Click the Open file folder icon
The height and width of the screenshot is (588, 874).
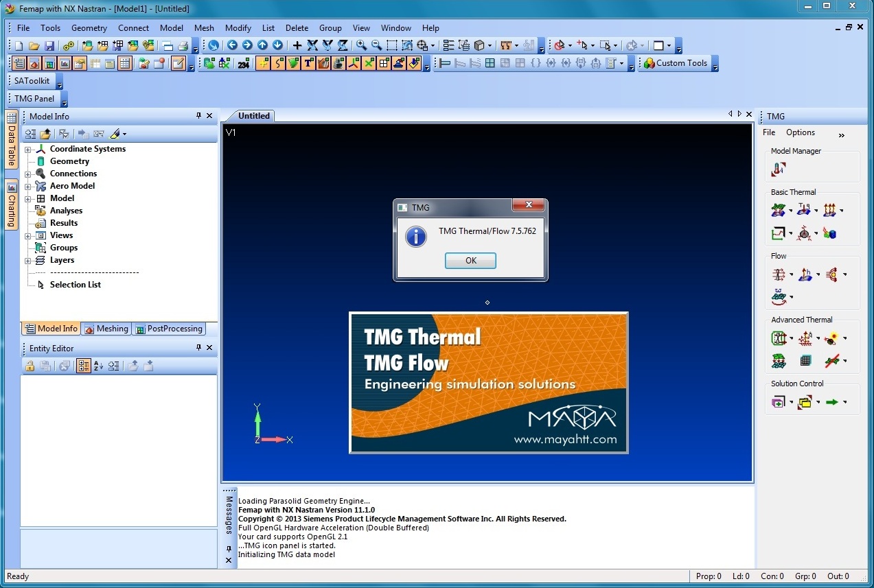click(34, 46)
